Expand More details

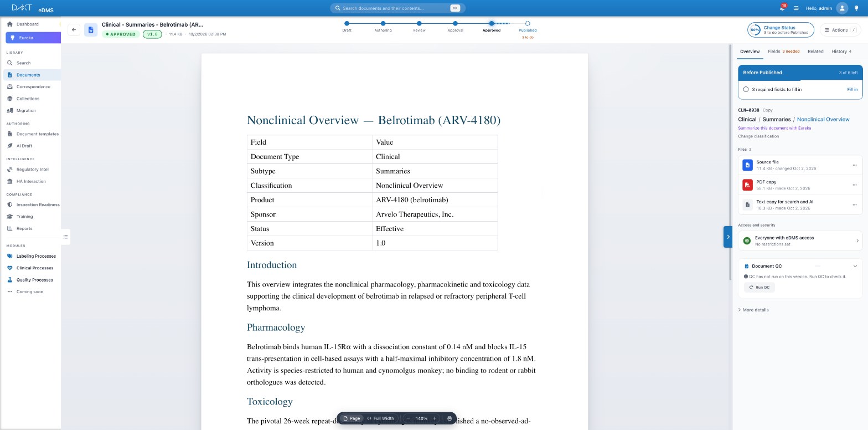click(753, 310)
